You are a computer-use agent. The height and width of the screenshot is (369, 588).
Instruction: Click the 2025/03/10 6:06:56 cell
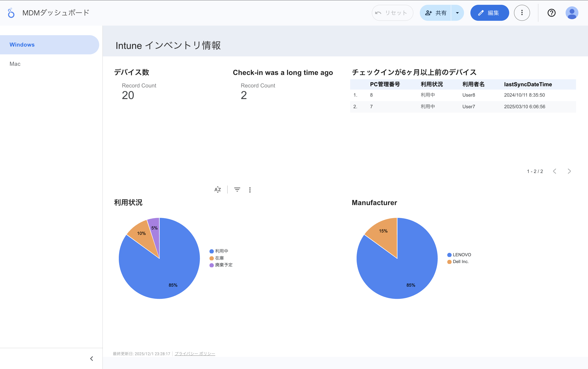point(525,107)
